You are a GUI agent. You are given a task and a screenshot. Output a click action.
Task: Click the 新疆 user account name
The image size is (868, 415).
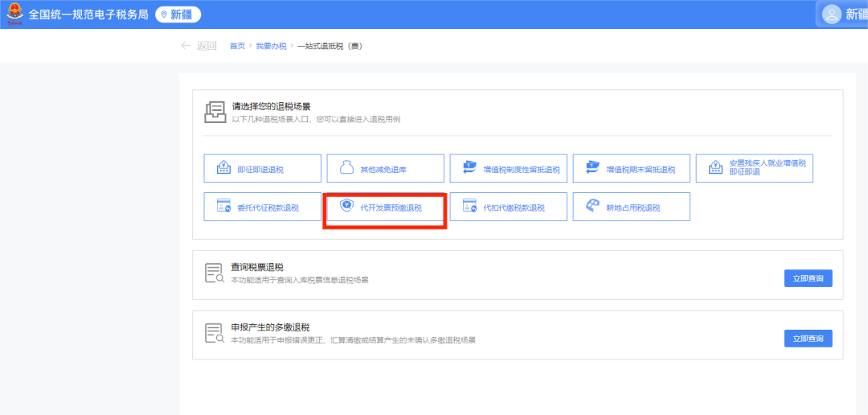857,15
